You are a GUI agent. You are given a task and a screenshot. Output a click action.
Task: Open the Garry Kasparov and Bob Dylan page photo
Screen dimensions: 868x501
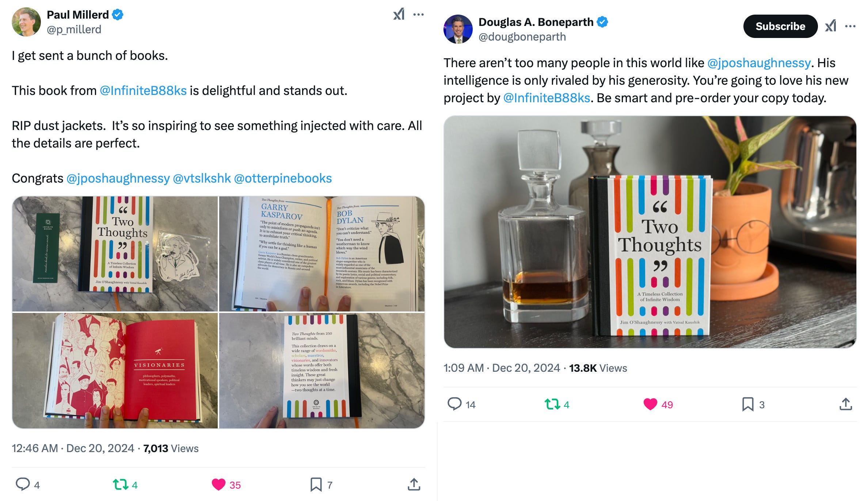(x=322, y=254)
